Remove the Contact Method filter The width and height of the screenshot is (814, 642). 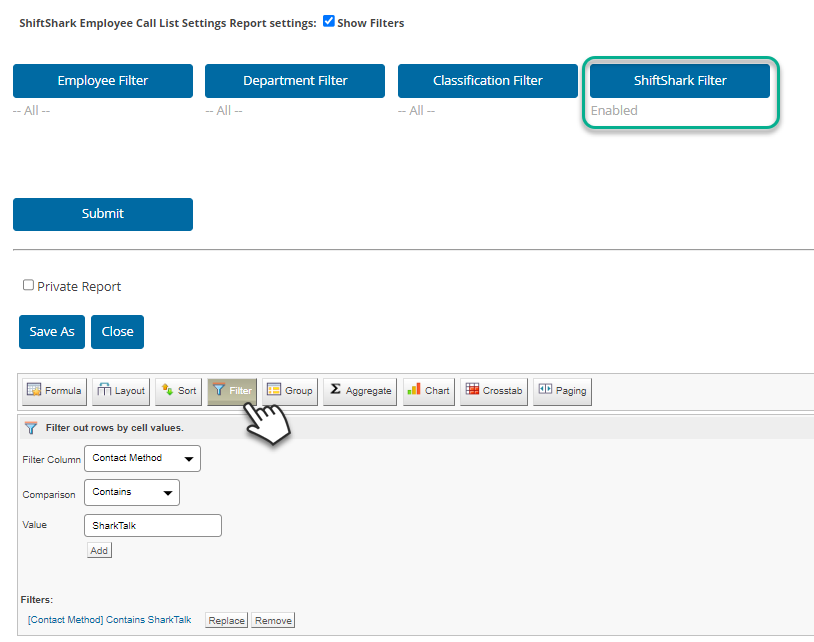(273, 621)
